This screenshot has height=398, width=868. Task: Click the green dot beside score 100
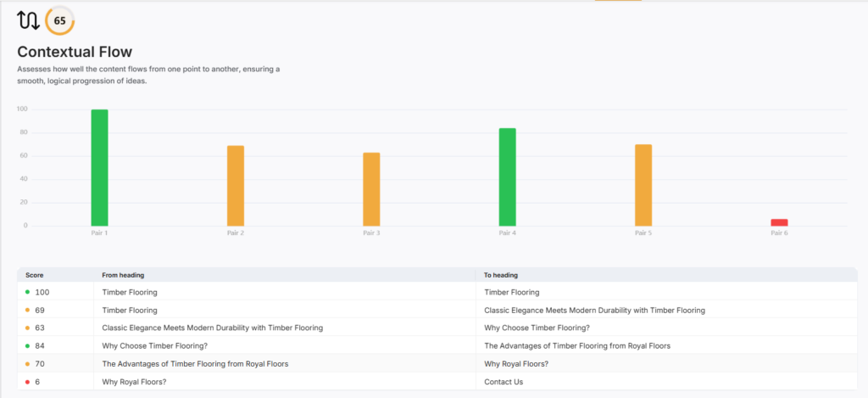28,292
